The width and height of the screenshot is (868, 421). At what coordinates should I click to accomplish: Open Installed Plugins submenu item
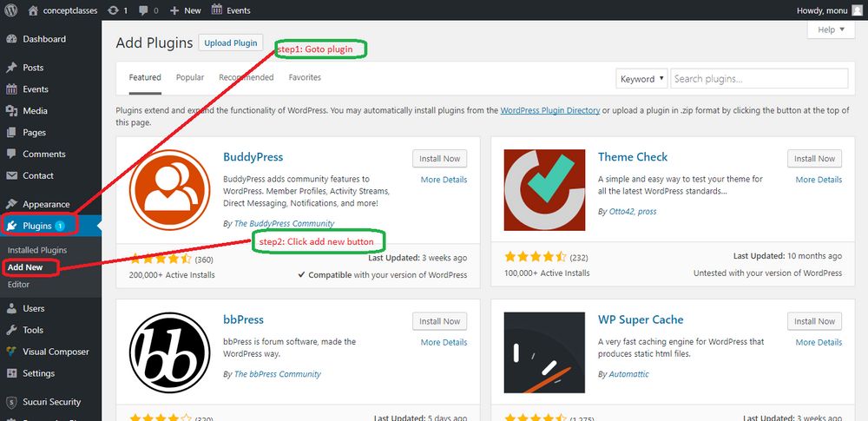(x=37, y=250)
